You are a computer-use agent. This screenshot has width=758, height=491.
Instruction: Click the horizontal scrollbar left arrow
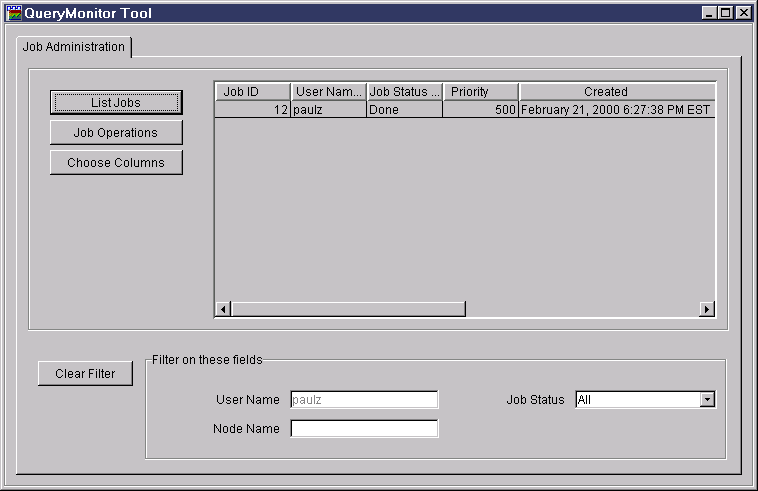pyautogui.click(x=223, y=309)
